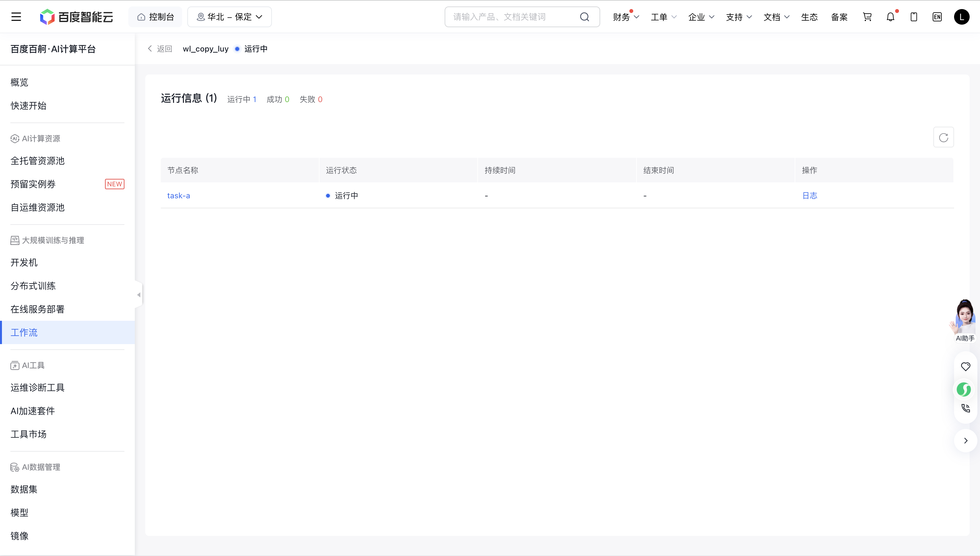Open the 财务 dropdown menu
980x556 pixels.
[625, 17]
